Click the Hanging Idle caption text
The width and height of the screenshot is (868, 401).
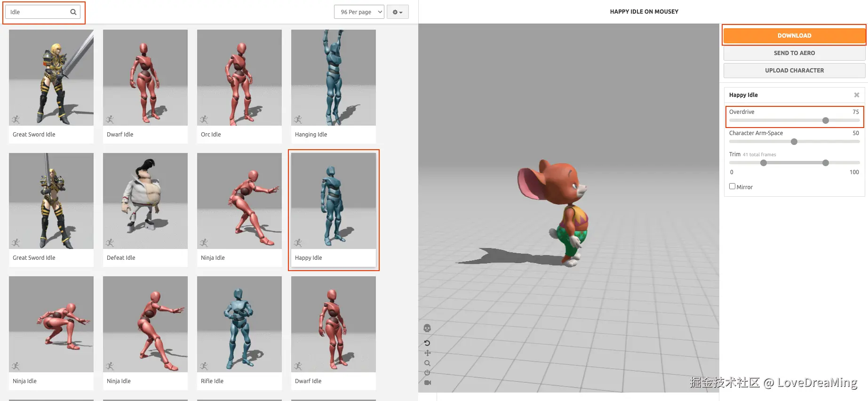point(311,135)
